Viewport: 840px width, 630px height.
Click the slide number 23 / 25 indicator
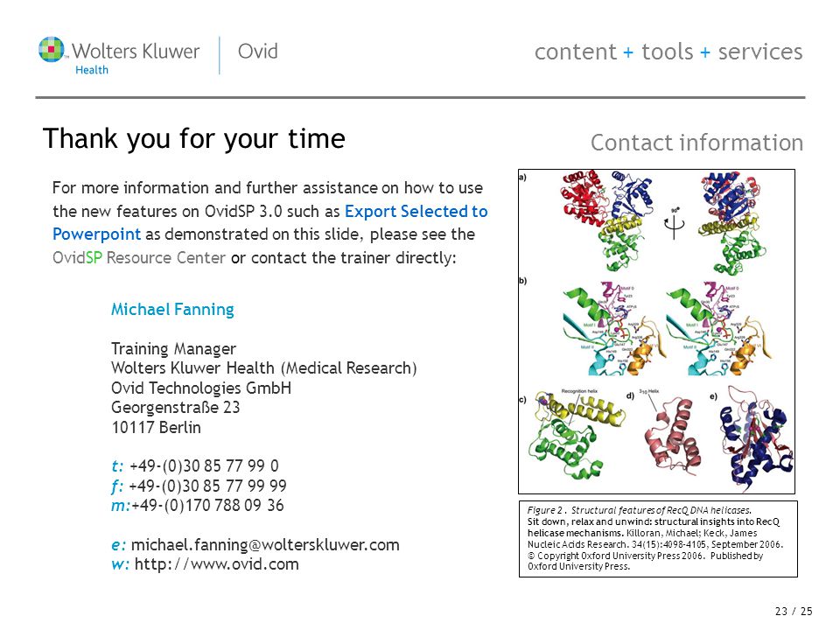point(794,611)
